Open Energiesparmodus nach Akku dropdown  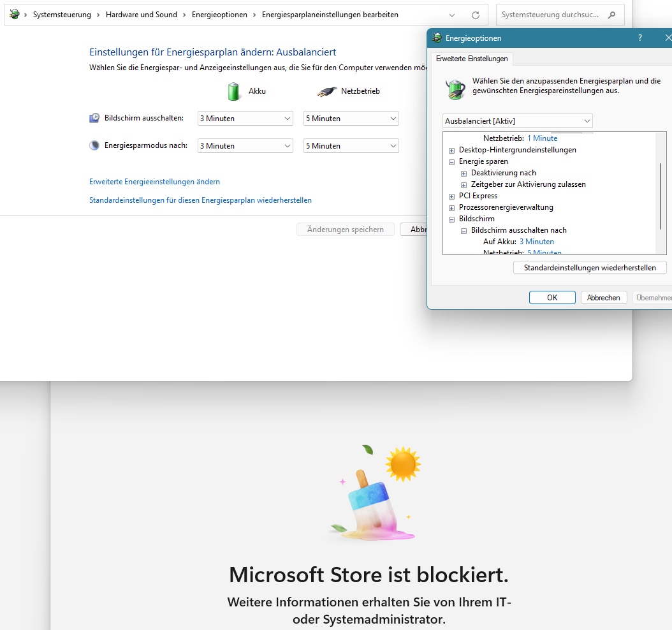pos(245,146)
